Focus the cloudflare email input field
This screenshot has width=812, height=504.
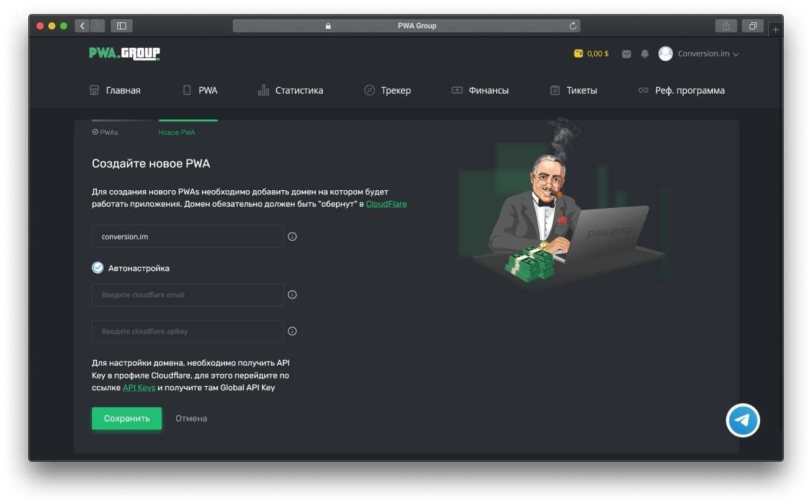tap(188, 295)
